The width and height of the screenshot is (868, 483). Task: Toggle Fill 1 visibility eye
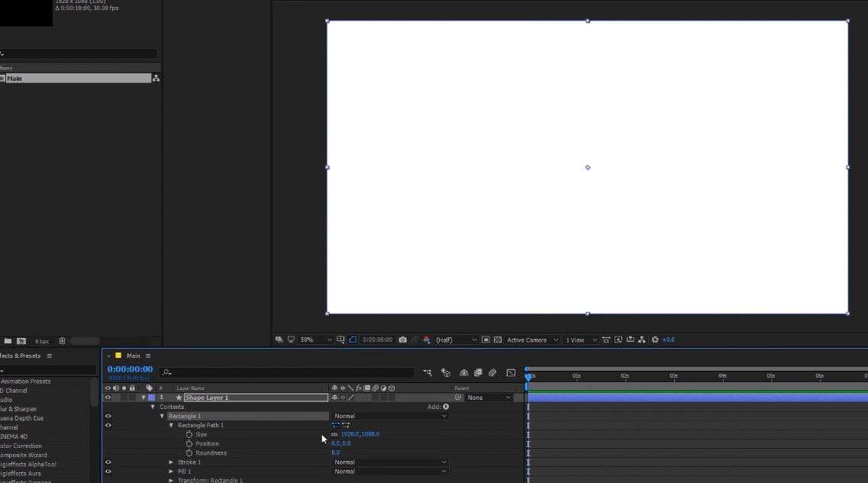point(108,472)
